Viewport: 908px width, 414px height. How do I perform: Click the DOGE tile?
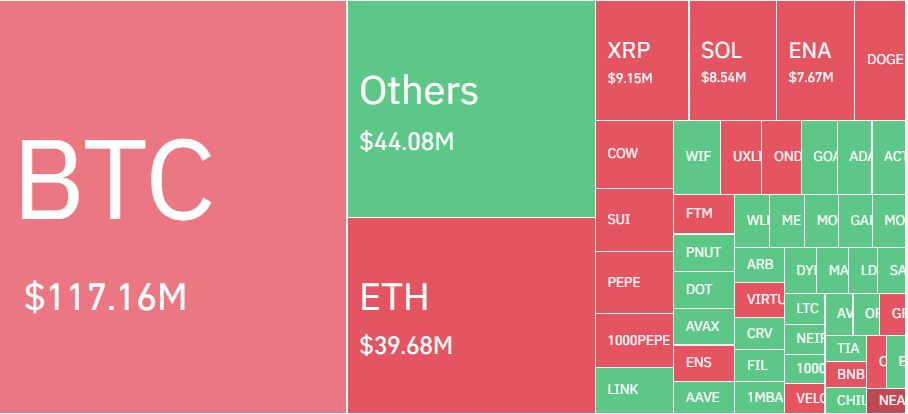[882, 60]
